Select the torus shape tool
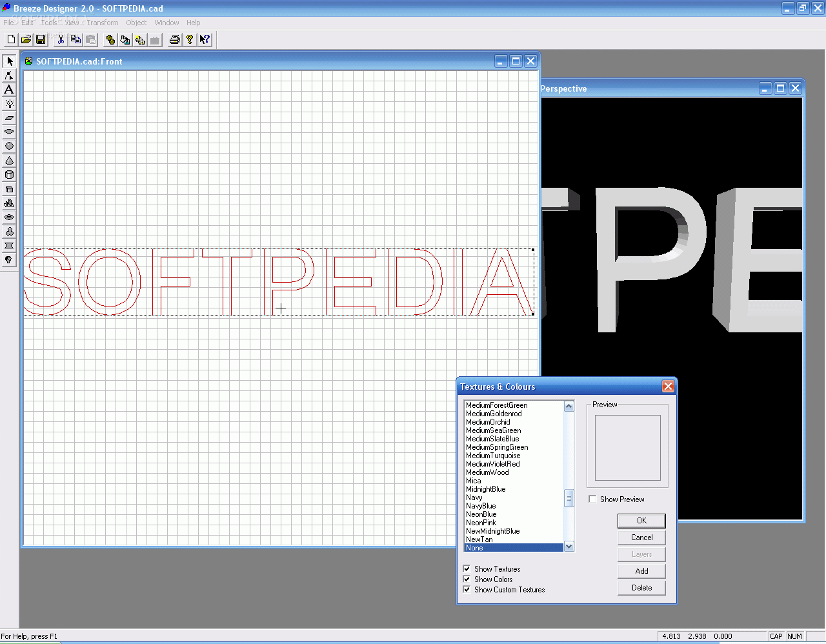Screen dimensions: 826x644 click(9, 217)
